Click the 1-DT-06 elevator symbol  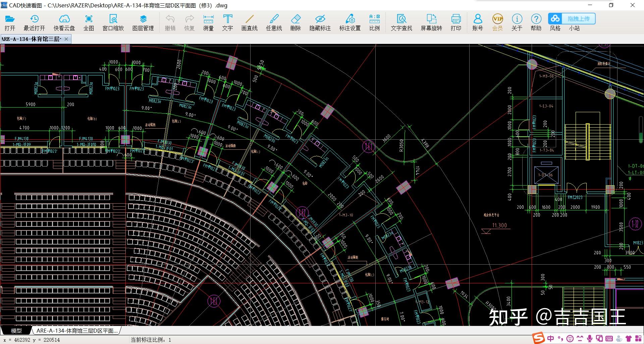coord(546,175)
